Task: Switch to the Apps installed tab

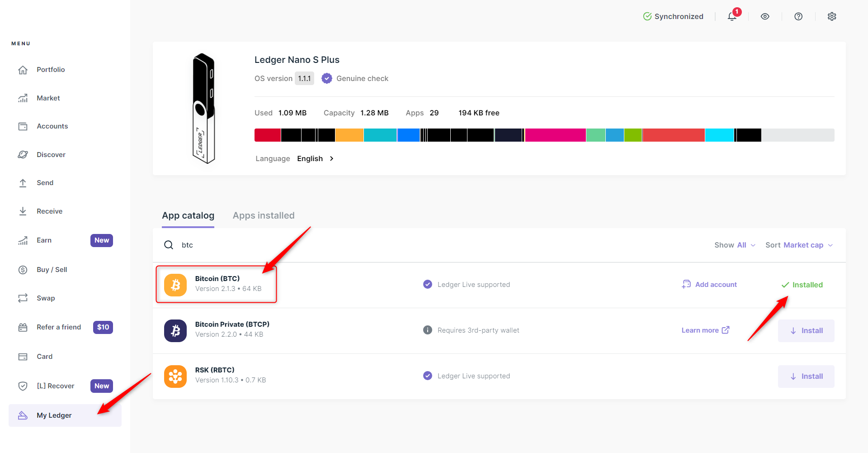Action: pyautogui.click(x=264, y=216)
